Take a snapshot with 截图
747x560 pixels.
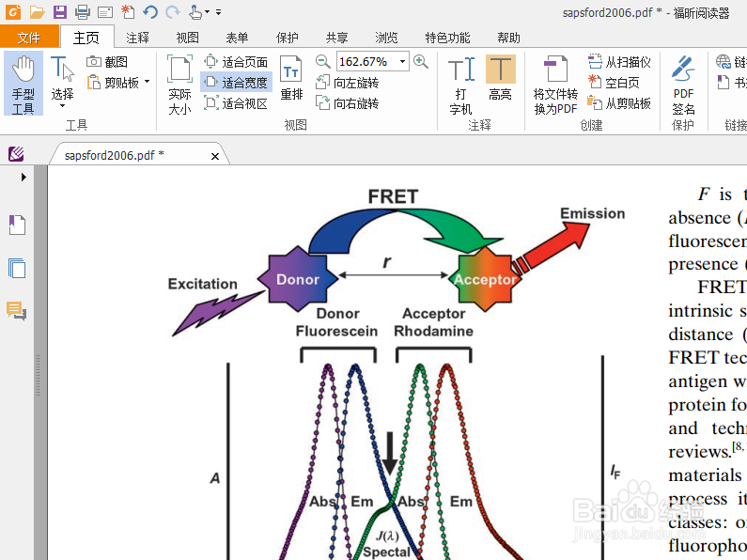coord(107,61)
